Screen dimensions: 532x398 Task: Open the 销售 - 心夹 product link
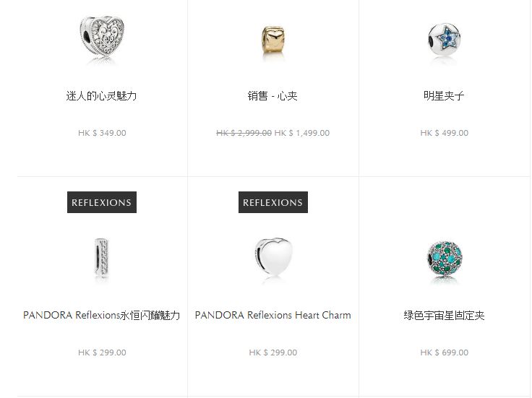coord(273,96)
